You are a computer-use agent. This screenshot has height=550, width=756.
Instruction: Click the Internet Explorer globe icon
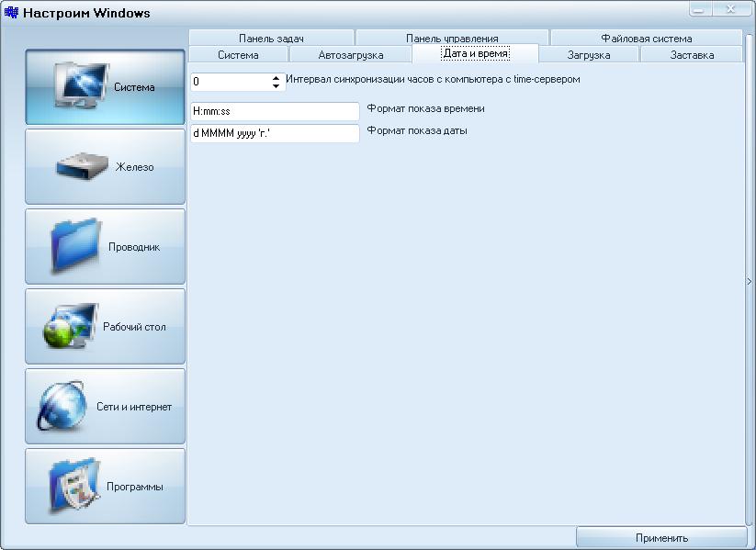[x=62, y=407]
